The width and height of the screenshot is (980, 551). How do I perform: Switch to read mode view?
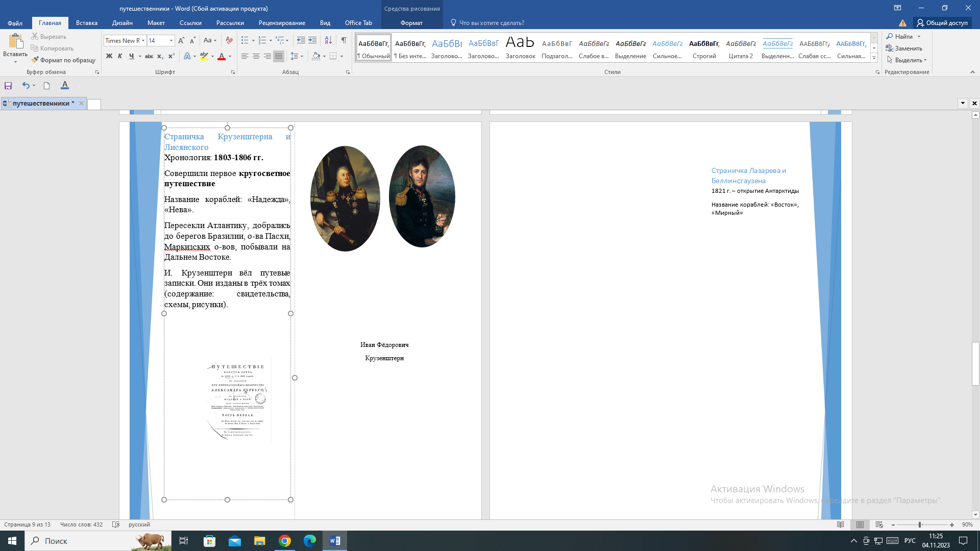click(841, 524)
